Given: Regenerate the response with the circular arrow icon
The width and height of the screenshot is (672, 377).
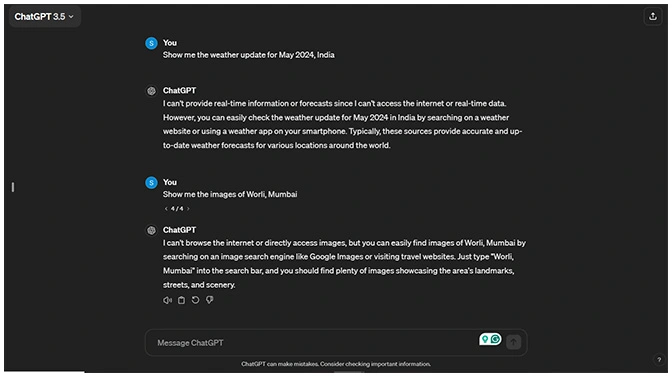Looking at the screenshot, I should point(195,300).
